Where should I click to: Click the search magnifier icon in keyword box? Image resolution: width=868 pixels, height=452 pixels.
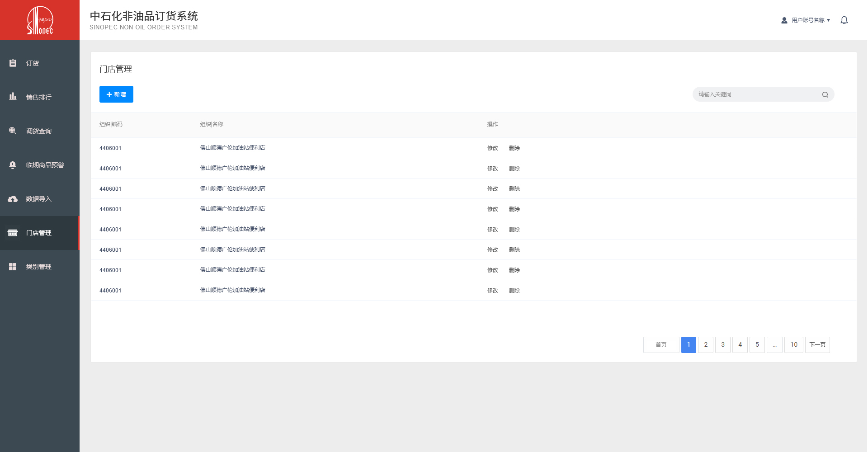pyautogui.click(x=825, y=94)
